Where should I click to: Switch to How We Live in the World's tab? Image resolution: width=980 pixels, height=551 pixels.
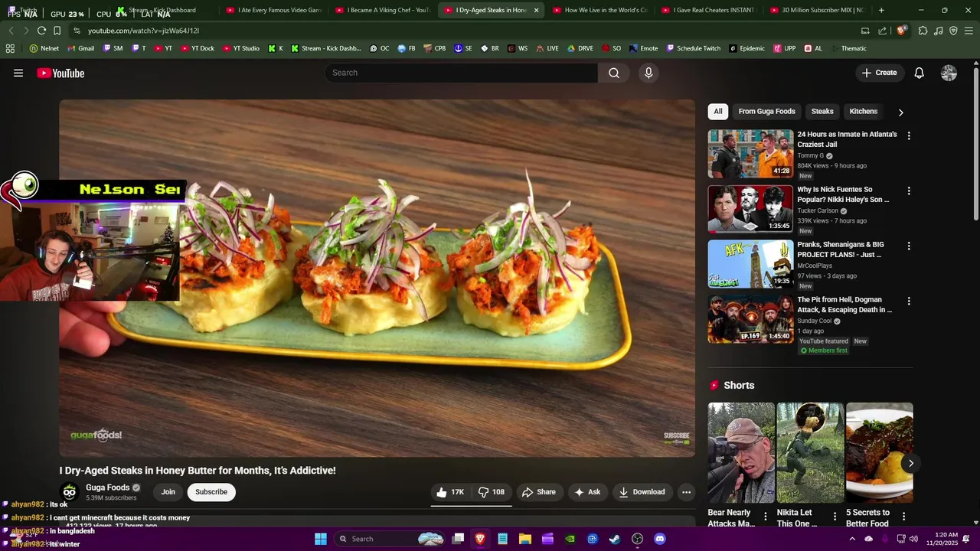pyautogui.click(x=600, y=10)
